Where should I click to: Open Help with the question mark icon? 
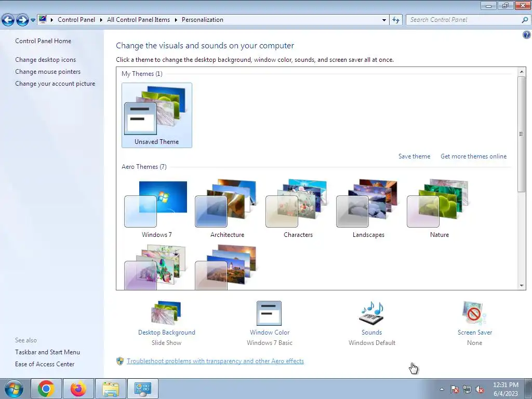point(527,35)
